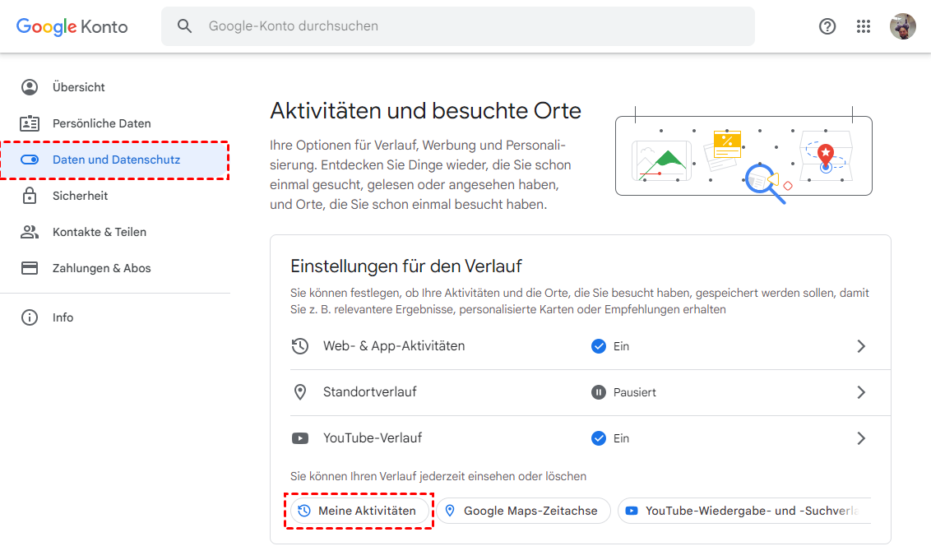Screen dimensions: 931x560
Task: Click the YouTube icon in Wiedergabe button
Action: pyautogui.click(x=632, y=511)
